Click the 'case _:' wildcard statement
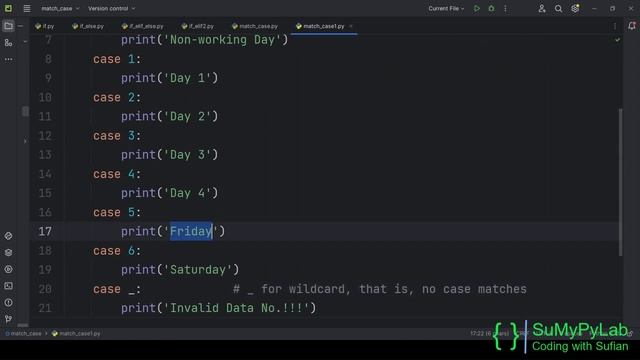 click(x=117, y=289)
